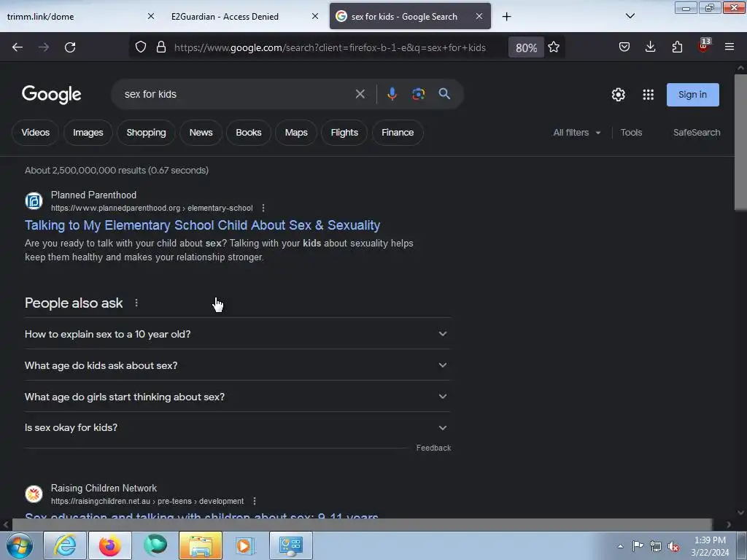The height and width of the screenshot is (560, 747).
Task: Open the tracking protection shield icon
Action: (141, 47)
